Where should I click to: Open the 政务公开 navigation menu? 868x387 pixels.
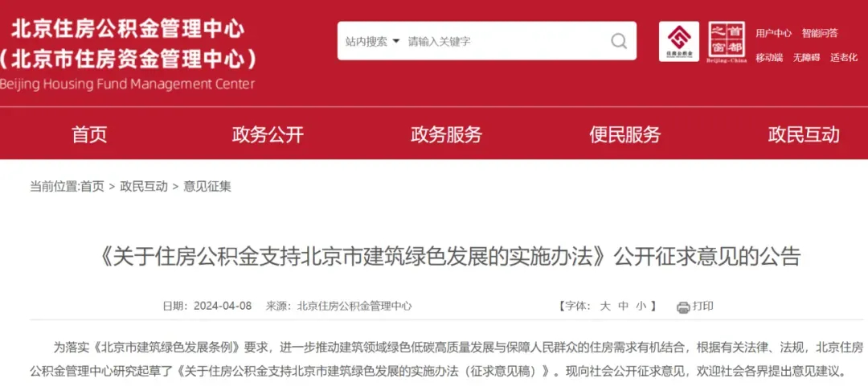point(268,134)
